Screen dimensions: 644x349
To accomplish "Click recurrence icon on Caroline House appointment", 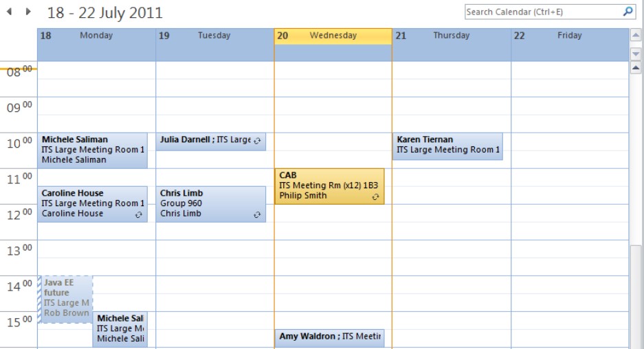I will click(x=139, y=215).
